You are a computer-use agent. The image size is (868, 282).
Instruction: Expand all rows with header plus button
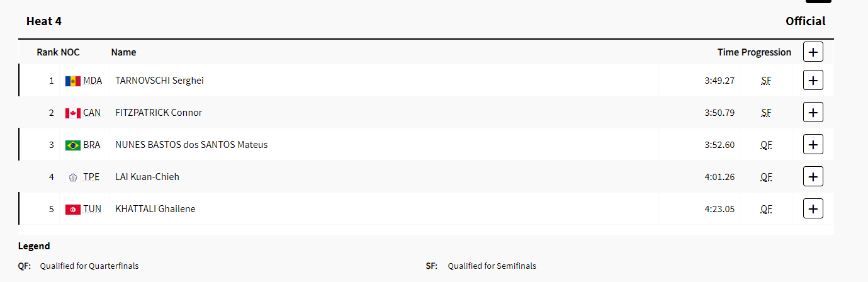point(813,52)
